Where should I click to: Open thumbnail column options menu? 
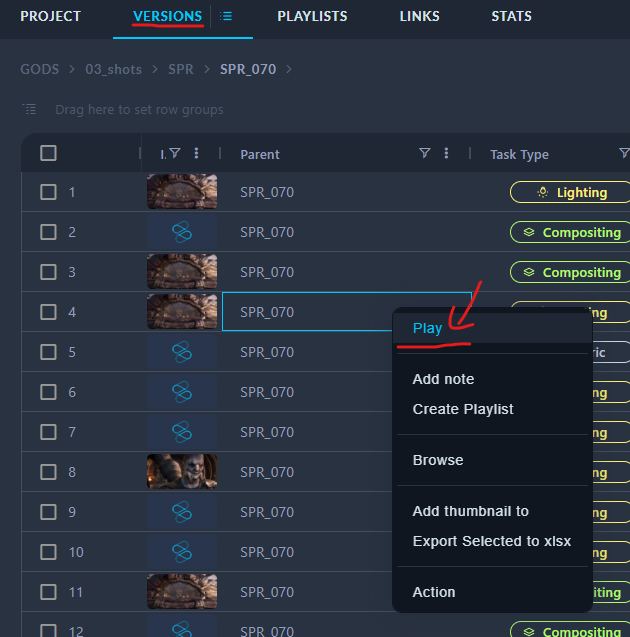point(196,153)
